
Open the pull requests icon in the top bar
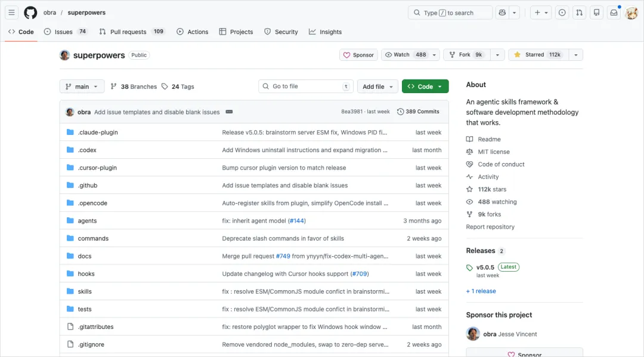579,12
